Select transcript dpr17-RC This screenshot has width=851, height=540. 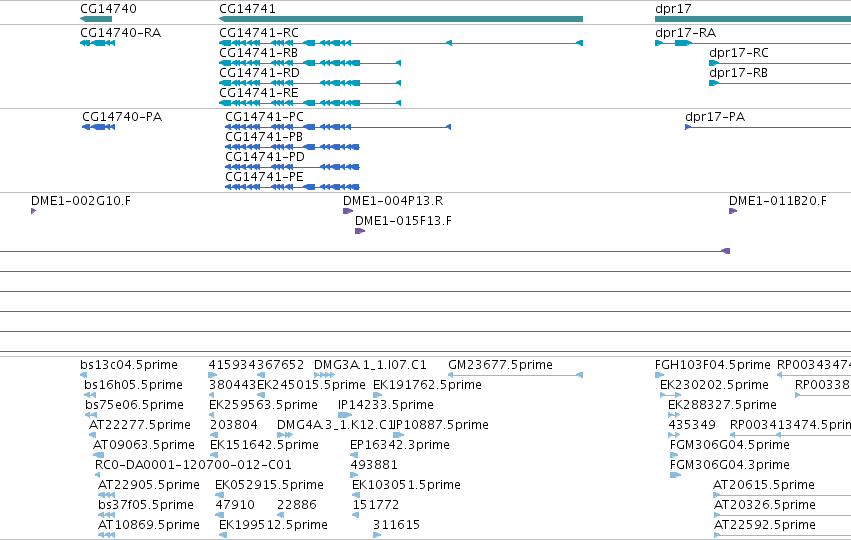coord(739,53)
